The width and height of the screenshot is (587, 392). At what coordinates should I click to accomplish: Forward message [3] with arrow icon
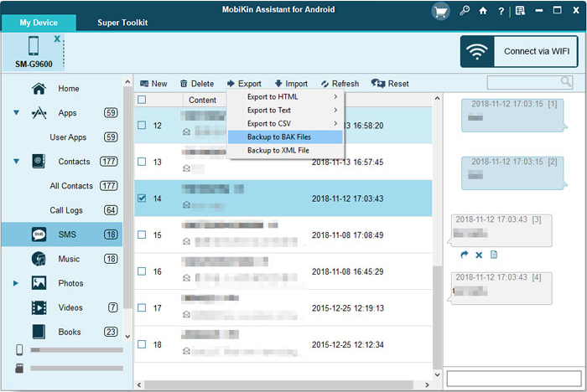click(x=465, y=255)
